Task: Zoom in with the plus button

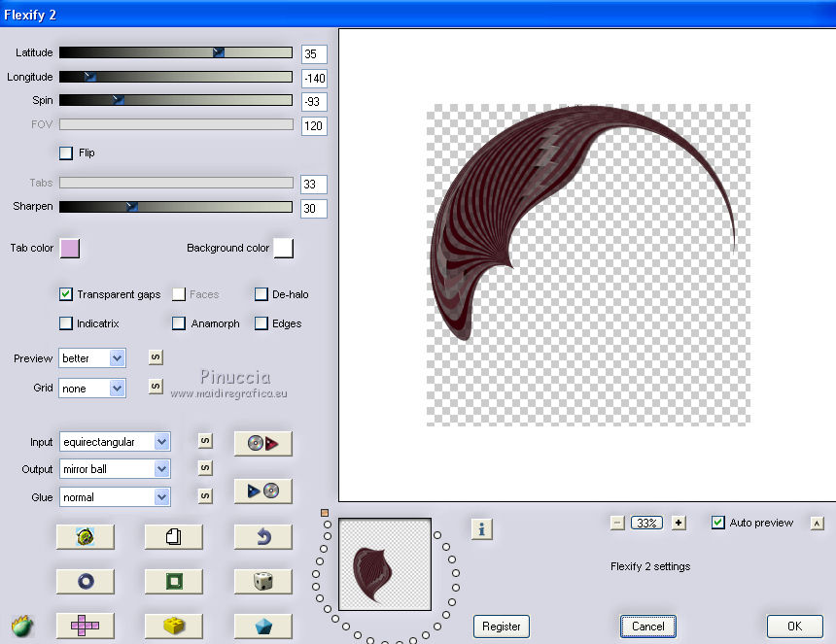Action: 679,524
